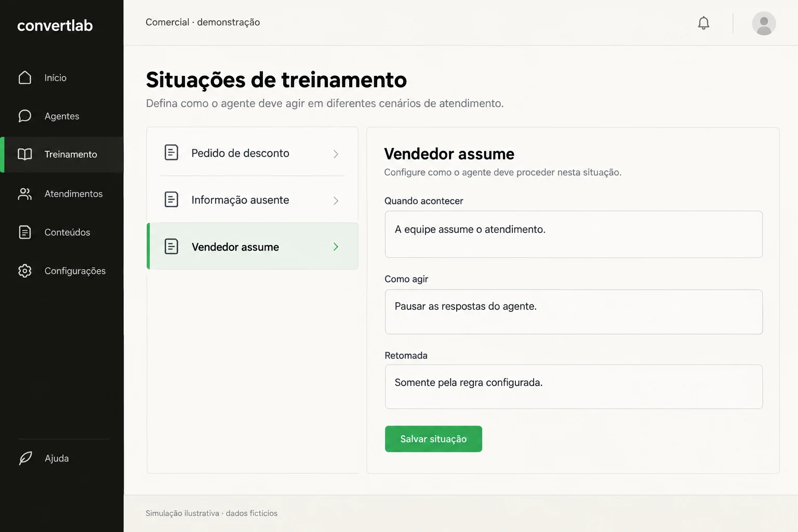Click the chat bubble icon for Agentes
798x532 pixels.
(25, 116)
